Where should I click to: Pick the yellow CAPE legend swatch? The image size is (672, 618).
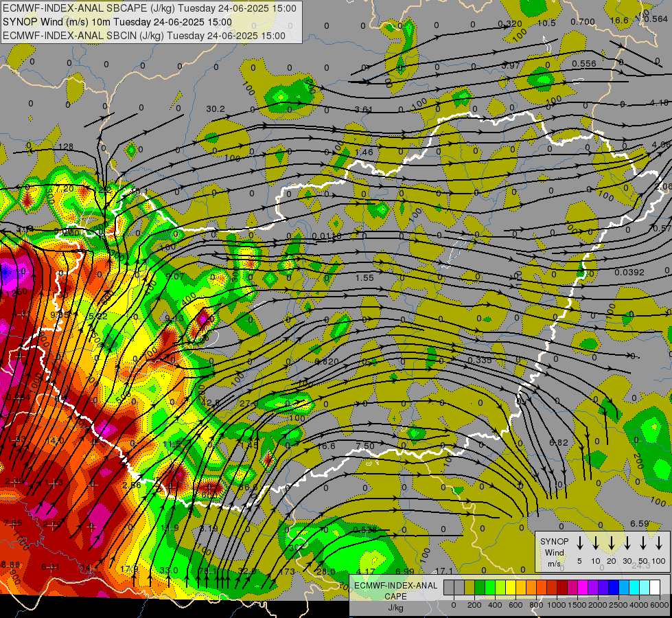(x=511, y=587)
